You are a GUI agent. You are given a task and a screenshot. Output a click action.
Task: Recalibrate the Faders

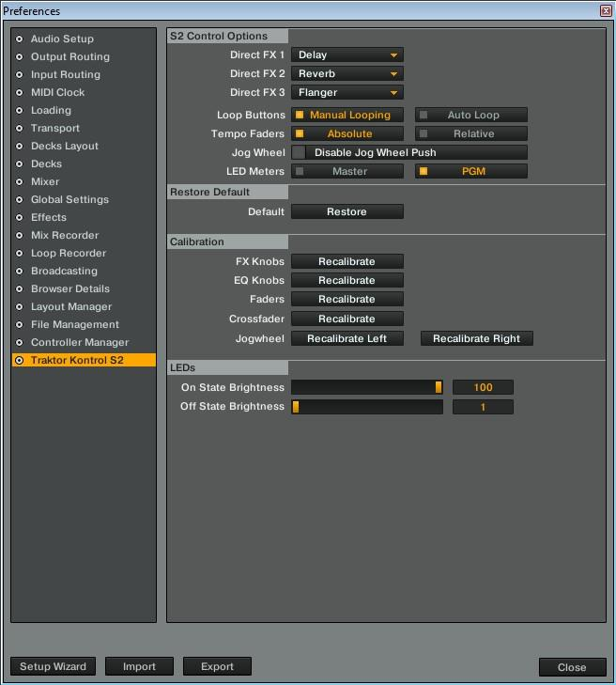click(347, 299)
